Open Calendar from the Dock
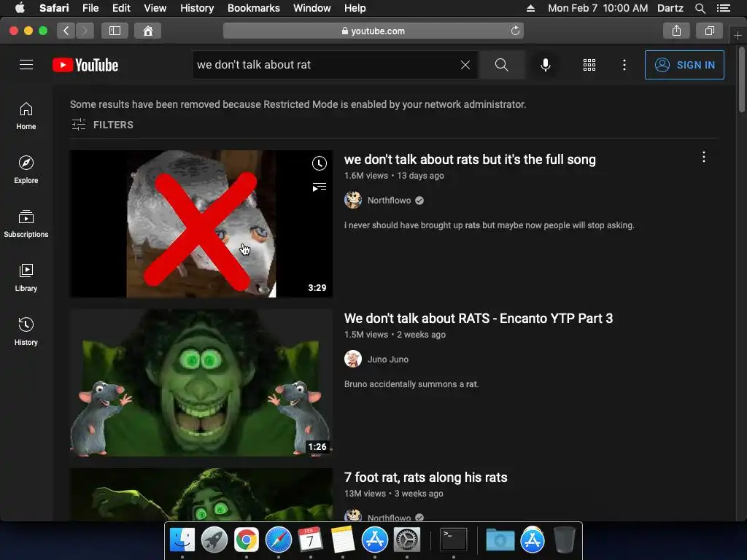This screenshot has width=747, height=560. click(x=311, y=540)
